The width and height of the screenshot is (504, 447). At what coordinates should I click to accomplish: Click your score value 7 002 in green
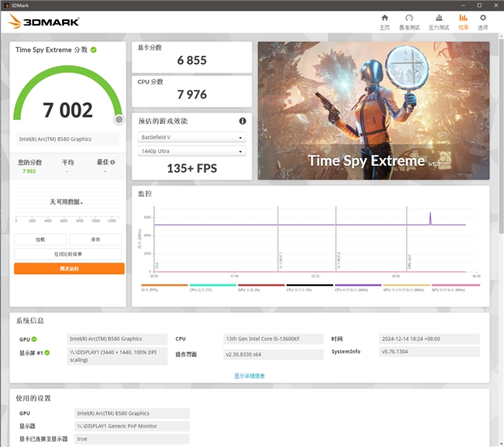29,171
